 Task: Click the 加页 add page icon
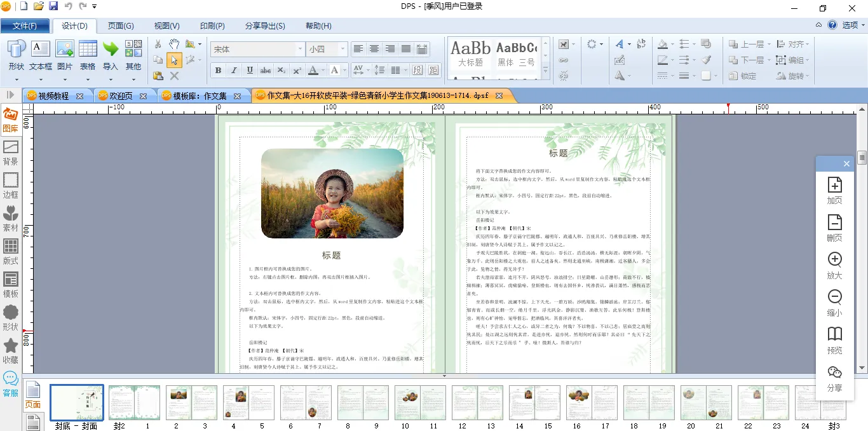coord(834,191)
